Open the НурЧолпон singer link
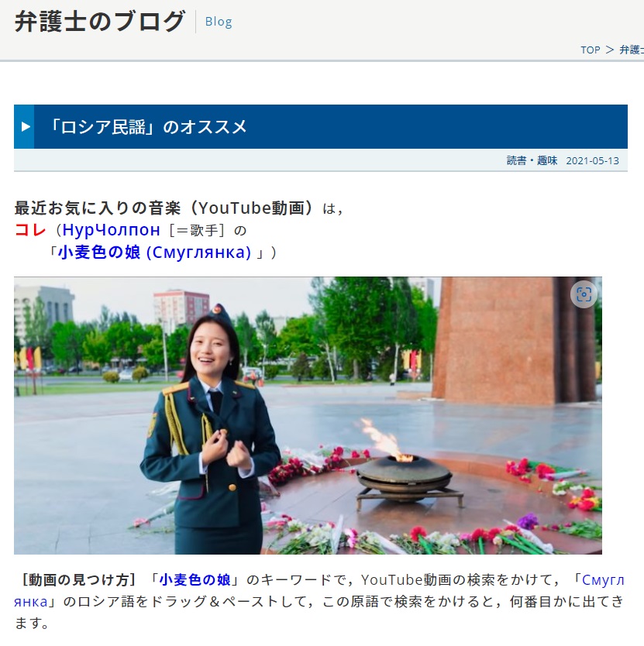This screenshot has height=646, width=644. tap(111, 230)
